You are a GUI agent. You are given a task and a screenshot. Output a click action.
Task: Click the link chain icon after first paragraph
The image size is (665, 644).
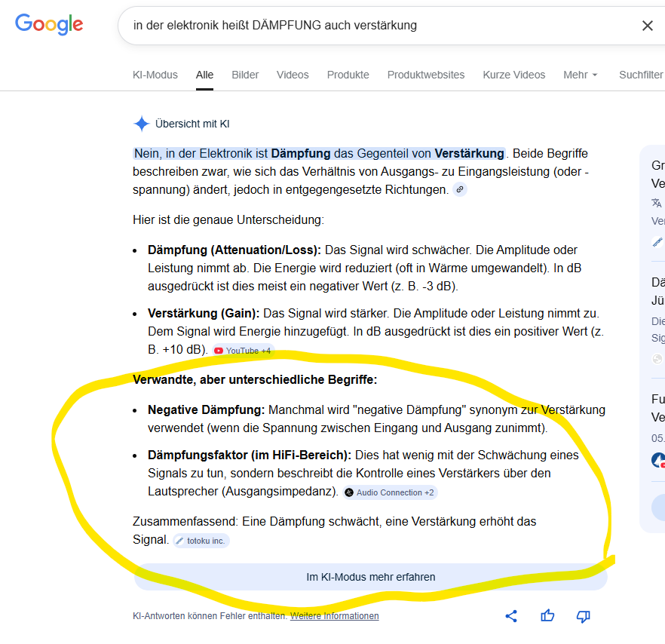pyautogui.click(x=459, y=190)
